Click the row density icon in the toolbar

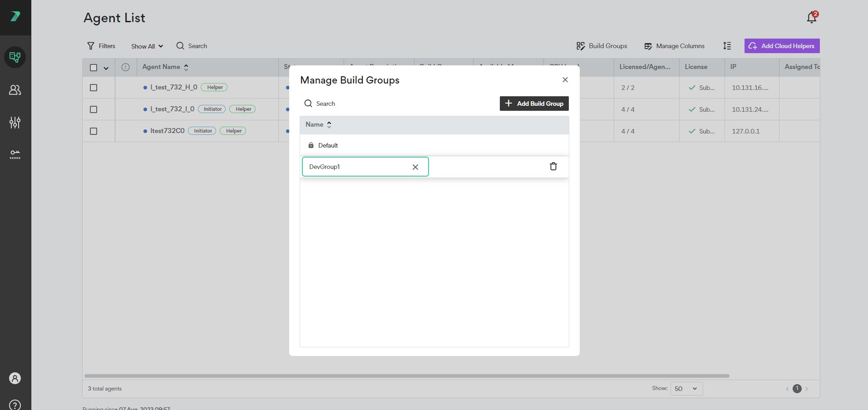(727, 46)
